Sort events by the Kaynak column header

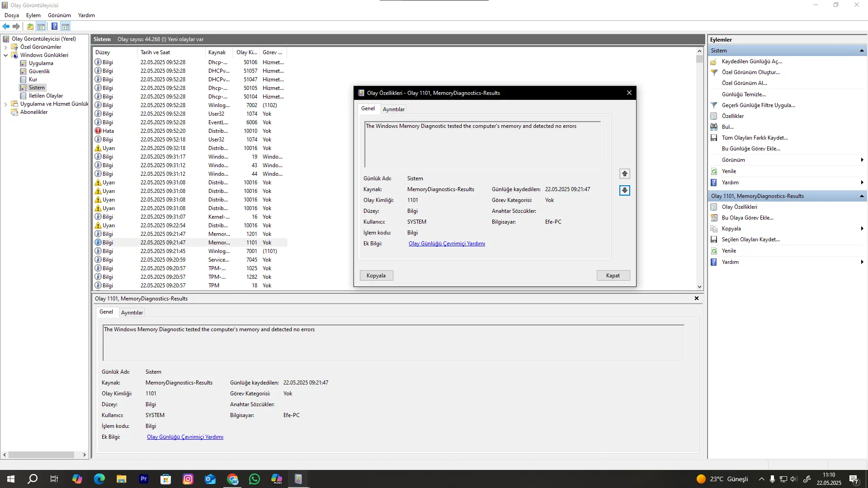pyautogui.click(x=219, y=52)
